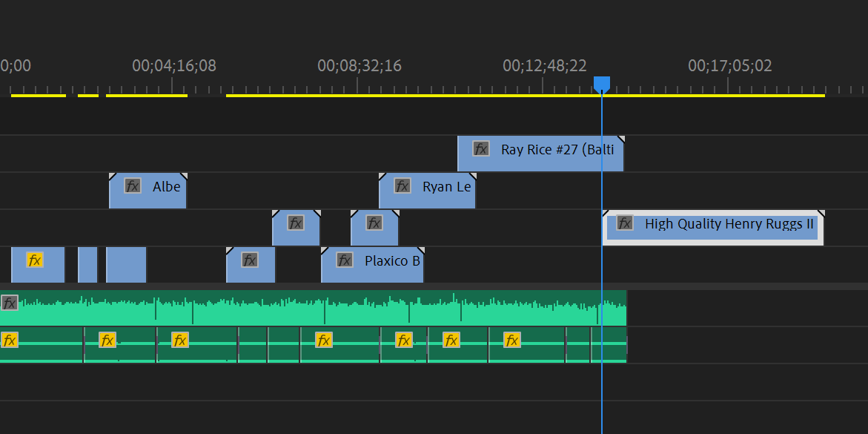
Task: Click the fx badge on the unnamed clip just above Plaxico B's start
Action: click(x=296, y=223)
